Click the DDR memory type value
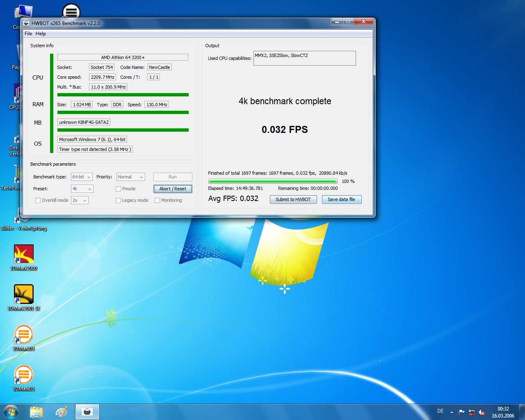This screenshot has height=420, width=525. [x=117, y=105]
